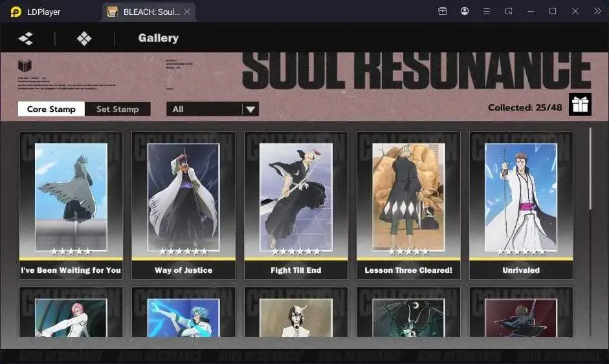This screenshot has width=609, height=364.
Task: Switch to the Set Stamp tab
Action: [118, 109]
